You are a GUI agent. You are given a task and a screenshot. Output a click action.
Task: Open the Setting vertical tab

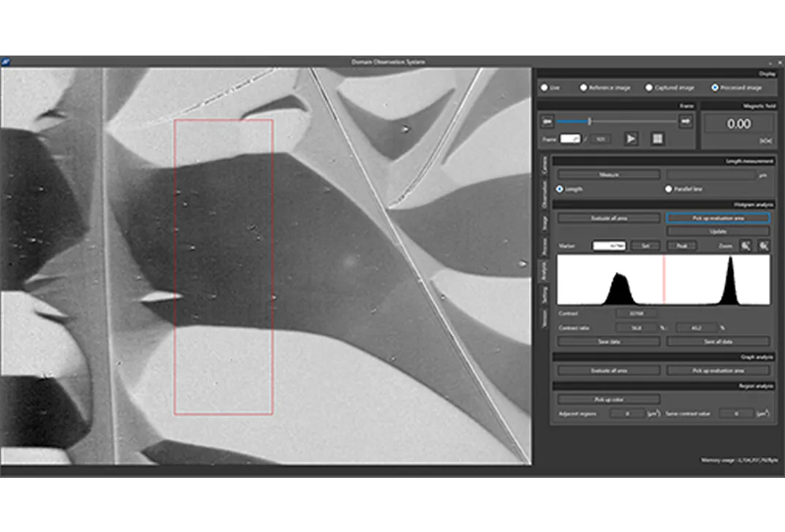543,294
